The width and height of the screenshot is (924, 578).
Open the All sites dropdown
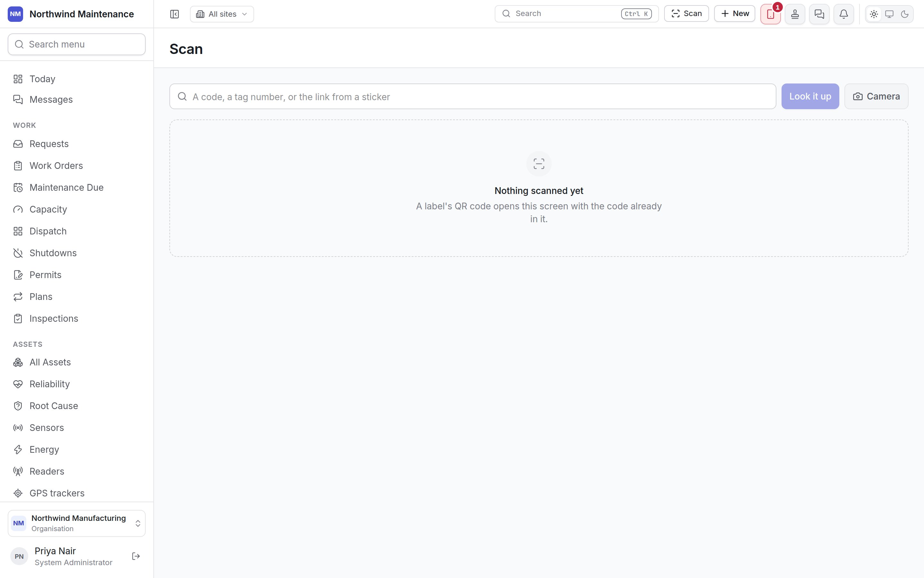click(x=222, y=14)
